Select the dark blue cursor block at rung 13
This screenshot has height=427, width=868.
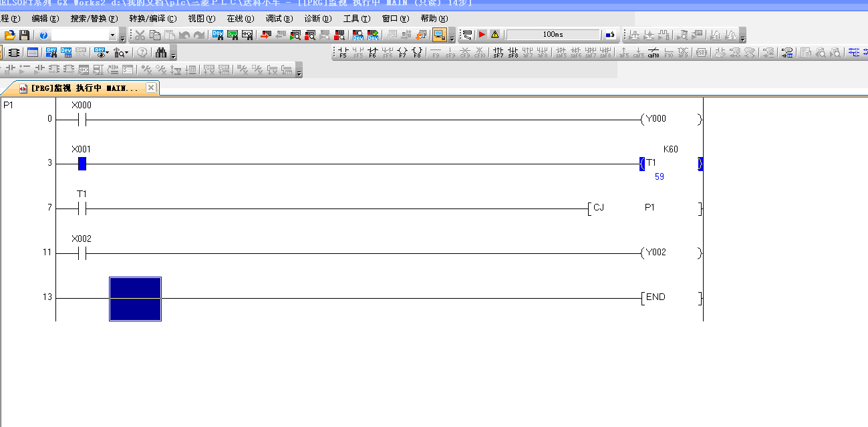click(x=135, y=299)
